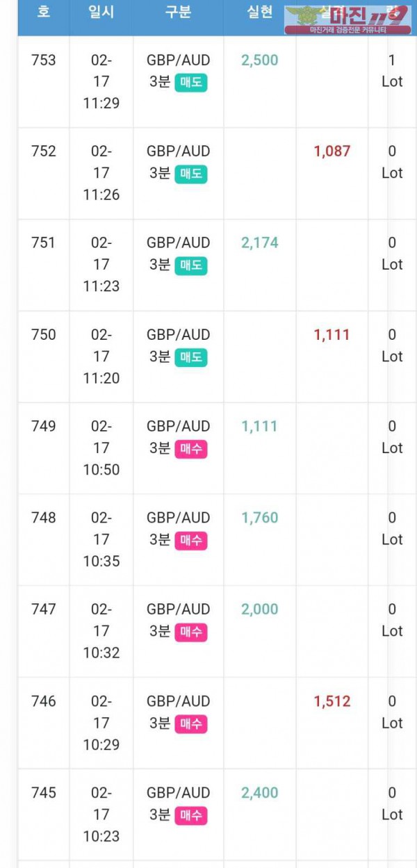This screenshot has height=868, width=417.
Task: Click the 매수 badge in row 747
Action: [190, 632]
